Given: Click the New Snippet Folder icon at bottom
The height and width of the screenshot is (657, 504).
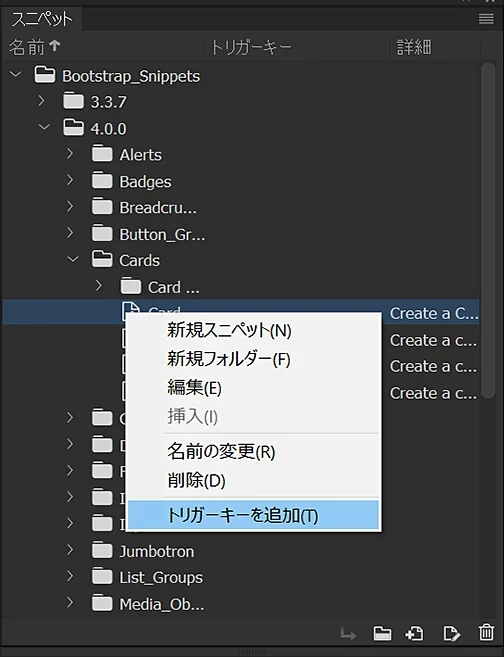Looking at the screenshot, I should tap(383, 633).
